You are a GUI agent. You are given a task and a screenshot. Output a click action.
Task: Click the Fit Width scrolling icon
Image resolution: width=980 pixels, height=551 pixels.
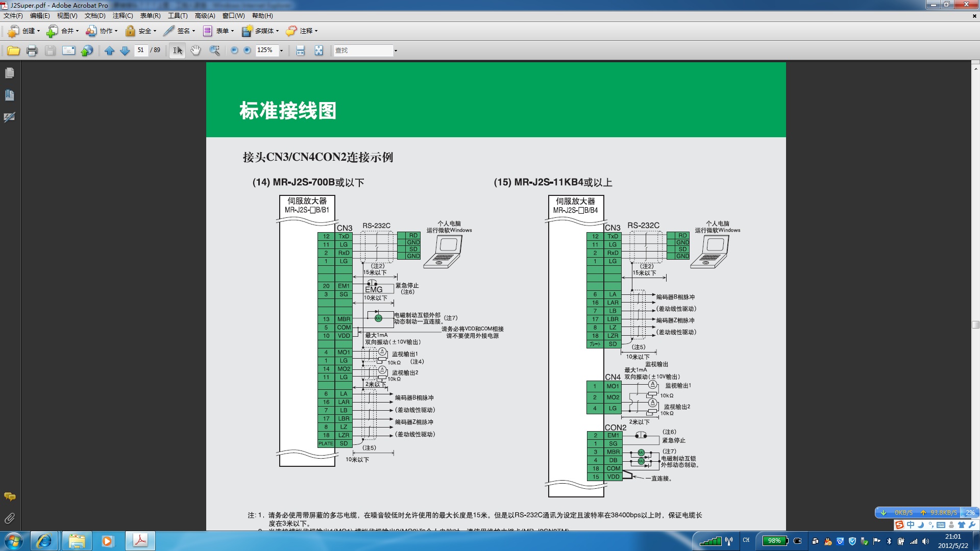coord(300,51)
